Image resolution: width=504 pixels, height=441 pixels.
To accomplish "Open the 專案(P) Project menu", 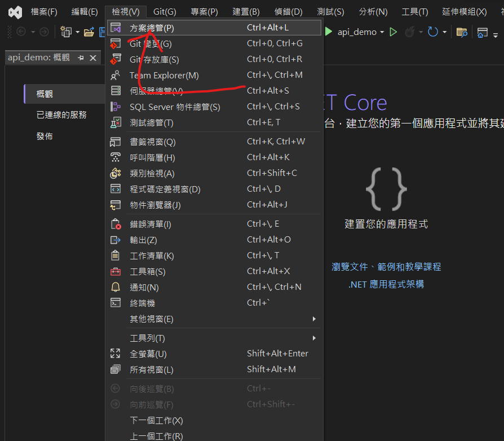I will click(205, 12).
